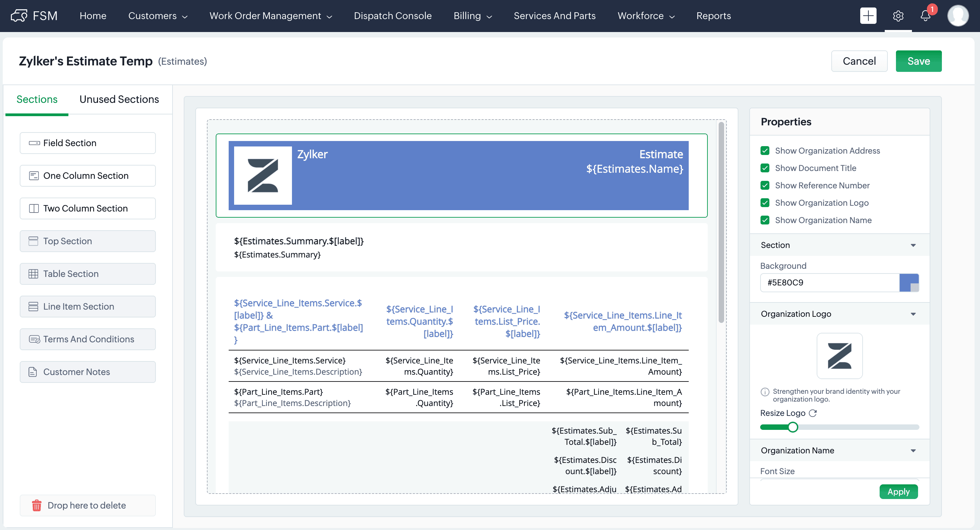The width and height of the screenshot is (980, 530).
Task: Click the Customer Notes document icon
Action: point(33,372)
